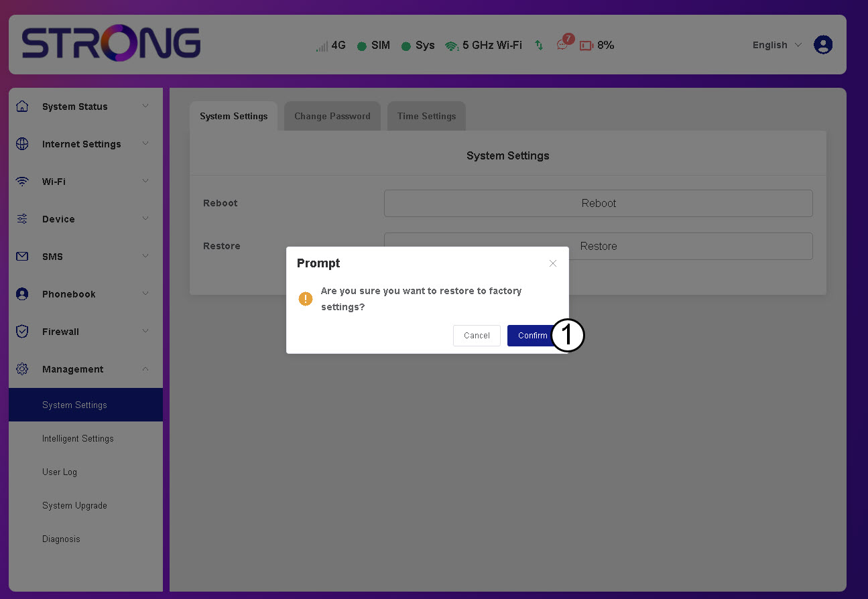This screenshot has width=868, height=599.
Task: Confirm the factory restore prompt
Action: coord(531,336)
